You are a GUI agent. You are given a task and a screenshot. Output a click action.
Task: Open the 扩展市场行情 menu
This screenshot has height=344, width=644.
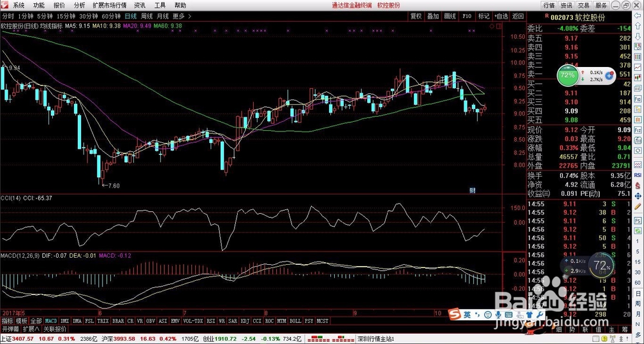pos(109,5)
